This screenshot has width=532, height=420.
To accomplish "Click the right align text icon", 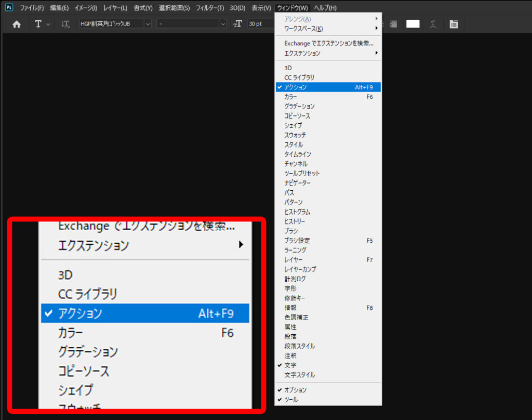I will 393,24.
